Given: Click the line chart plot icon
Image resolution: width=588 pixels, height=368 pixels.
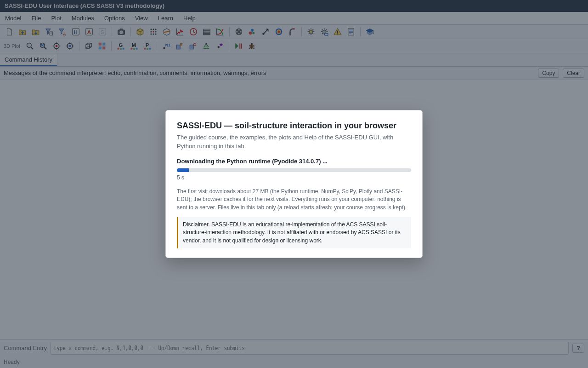Looking at the screenshot, I should coord(180,32).
